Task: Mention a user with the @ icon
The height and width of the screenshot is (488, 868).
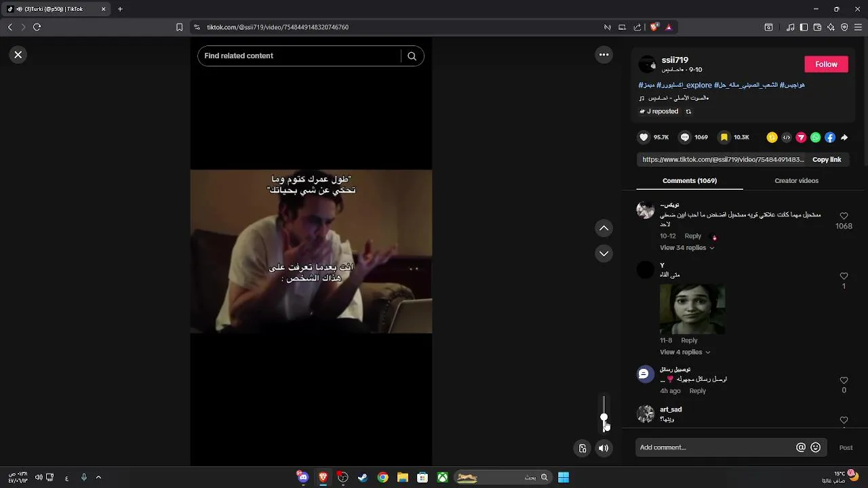Action: 801,447
